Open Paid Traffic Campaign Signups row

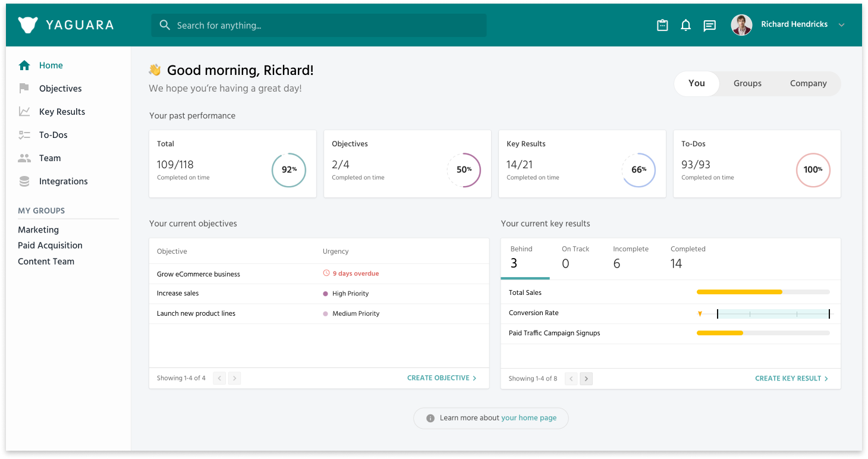pyautogui.click(x=671, y=334)
